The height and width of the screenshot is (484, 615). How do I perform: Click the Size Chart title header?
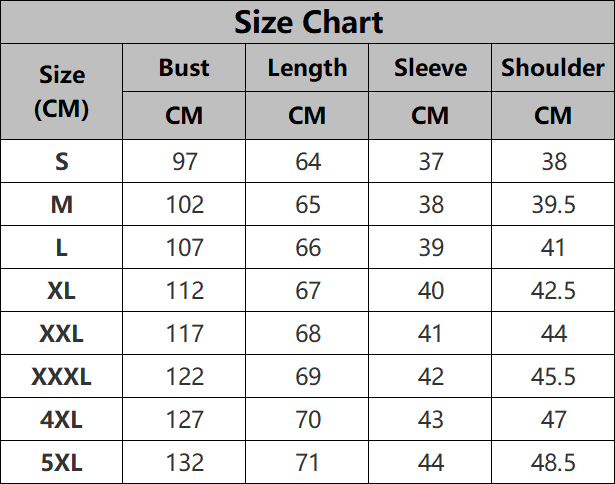point(308,22)
